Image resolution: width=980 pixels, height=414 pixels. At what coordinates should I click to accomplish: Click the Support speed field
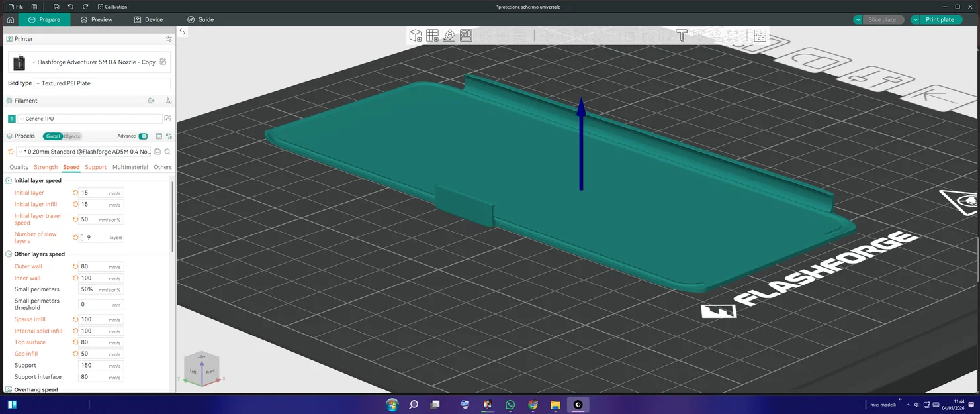[x=101, y=366]
